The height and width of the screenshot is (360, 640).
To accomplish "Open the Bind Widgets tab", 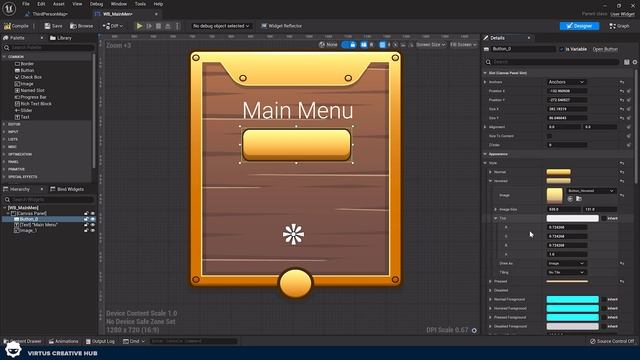I will [67, 189].
